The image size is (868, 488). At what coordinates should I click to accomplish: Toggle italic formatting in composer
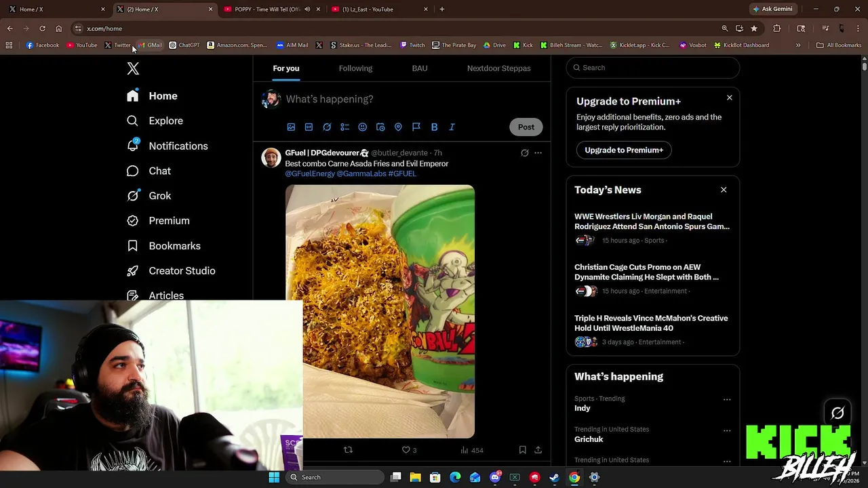452,127
